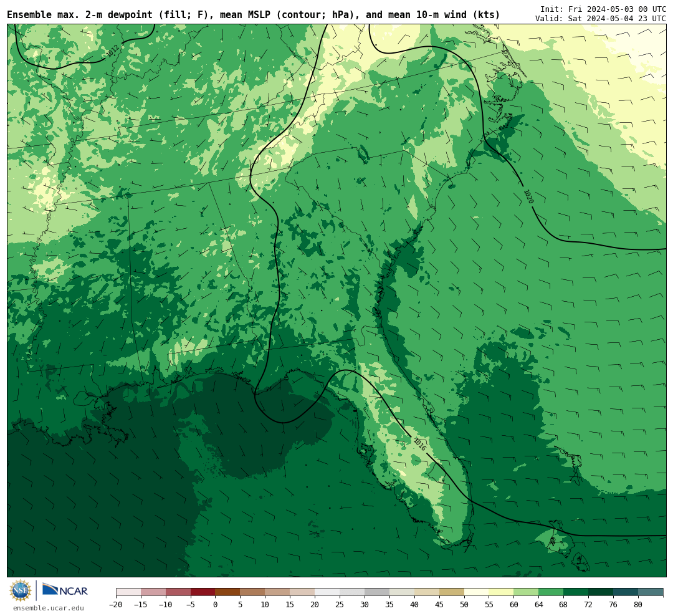This screenshot has height=616, width=673.
Task: Click the -5 to 0 dark red swatch
Action: (x=203, y=593)
